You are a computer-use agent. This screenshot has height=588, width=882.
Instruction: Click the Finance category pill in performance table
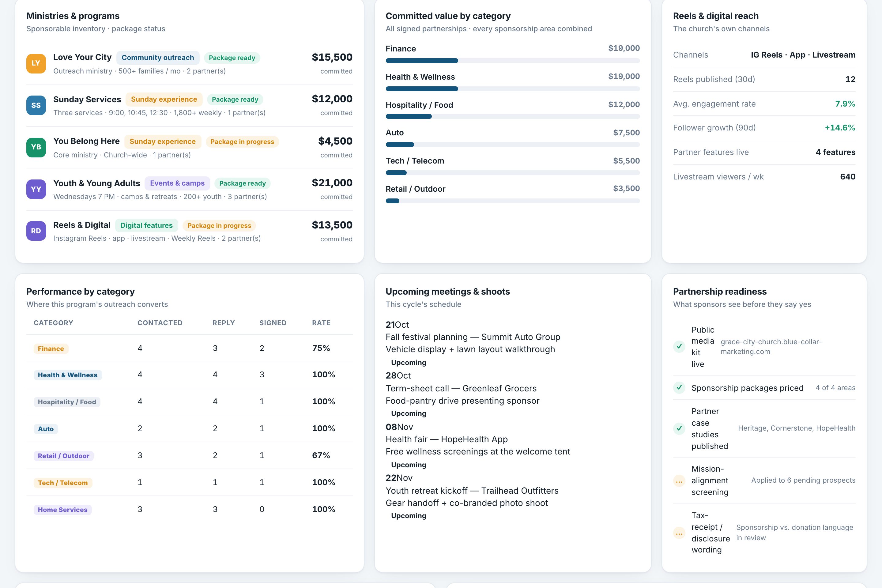[x=51, y=349]
